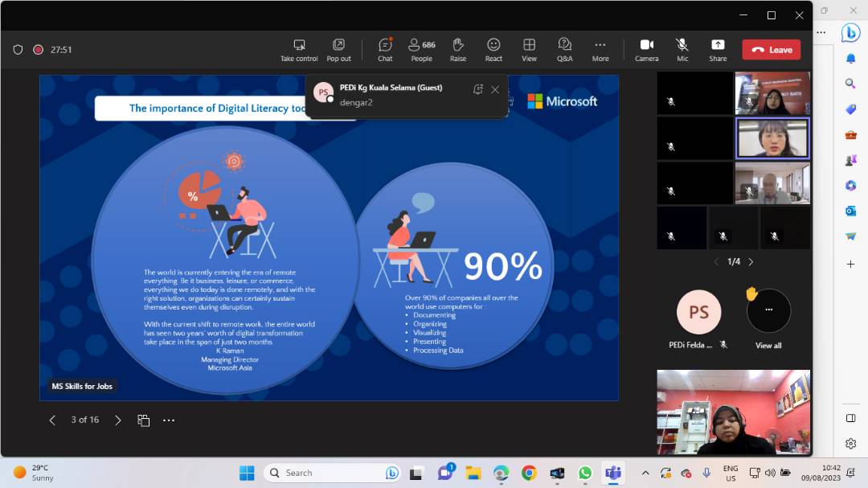868x488 pixels.
Task: Select the bald man's video tile
Action: click(772, 183)
